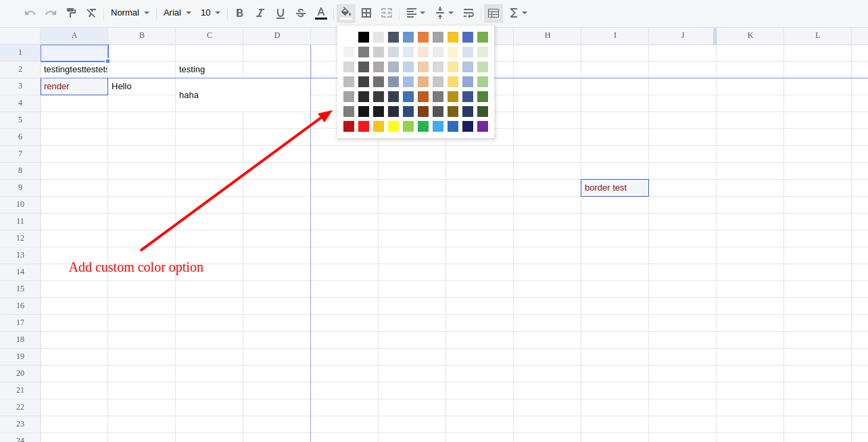Toggle Strikethrough formatting
Image resolution: width=868 pixels, height=442 pixels.
click(300, 13)
